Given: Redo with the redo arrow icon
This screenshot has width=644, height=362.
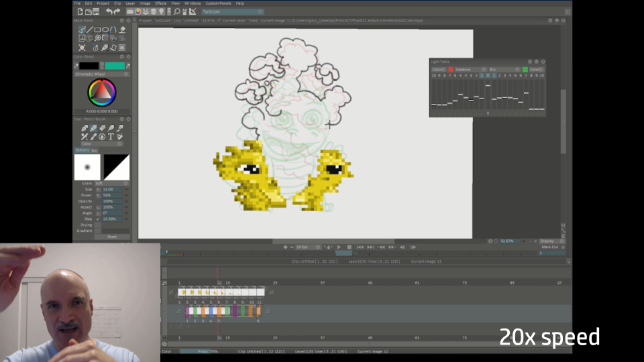Looking at the screenshot, I should coord(117,11).
